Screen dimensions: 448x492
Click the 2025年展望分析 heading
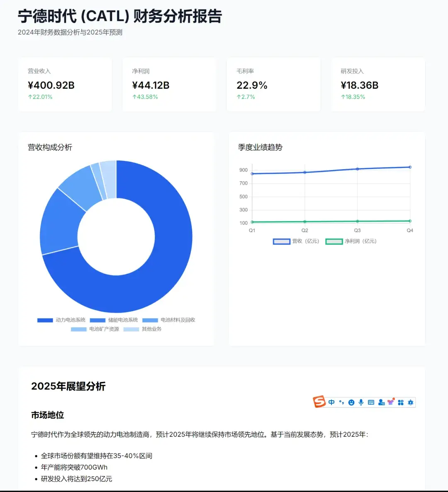point(68,386)
